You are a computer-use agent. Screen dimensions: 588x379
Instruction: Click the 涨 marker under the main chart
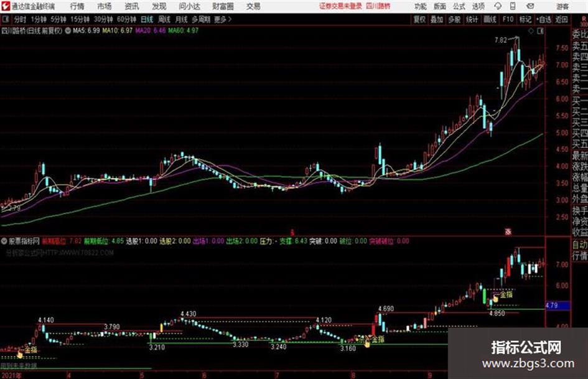coord(508,232)
